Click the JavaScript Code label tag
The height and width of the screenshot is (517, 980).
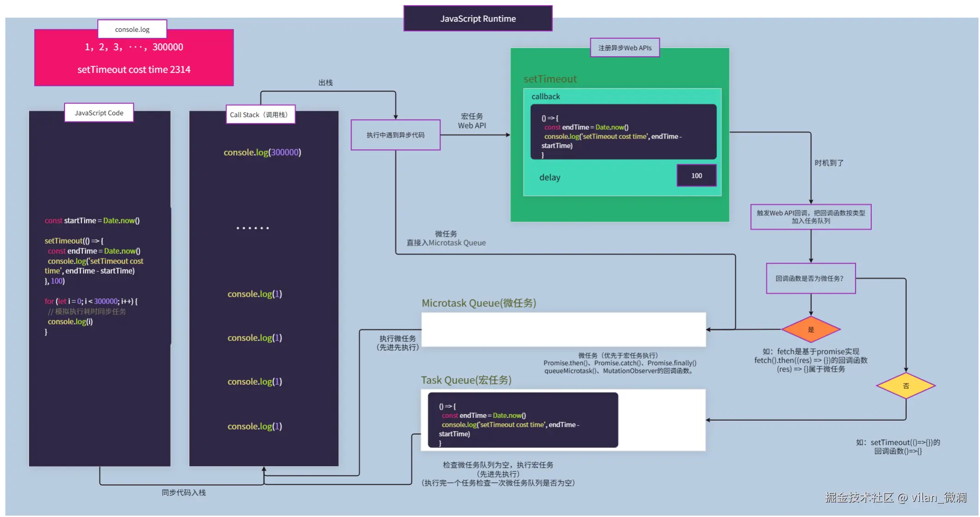click(x=99, y=113)
